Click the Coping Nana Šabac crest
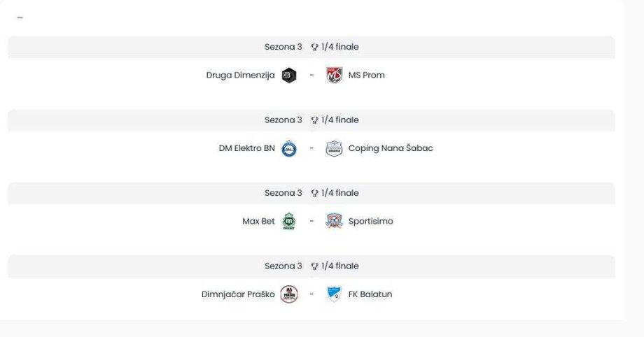Image resolution: width=644 pixels, height=337 pixels. tap(334, 148)
